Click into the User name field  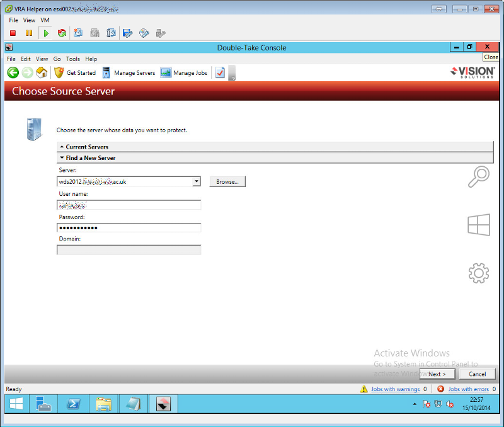point(129,205)
